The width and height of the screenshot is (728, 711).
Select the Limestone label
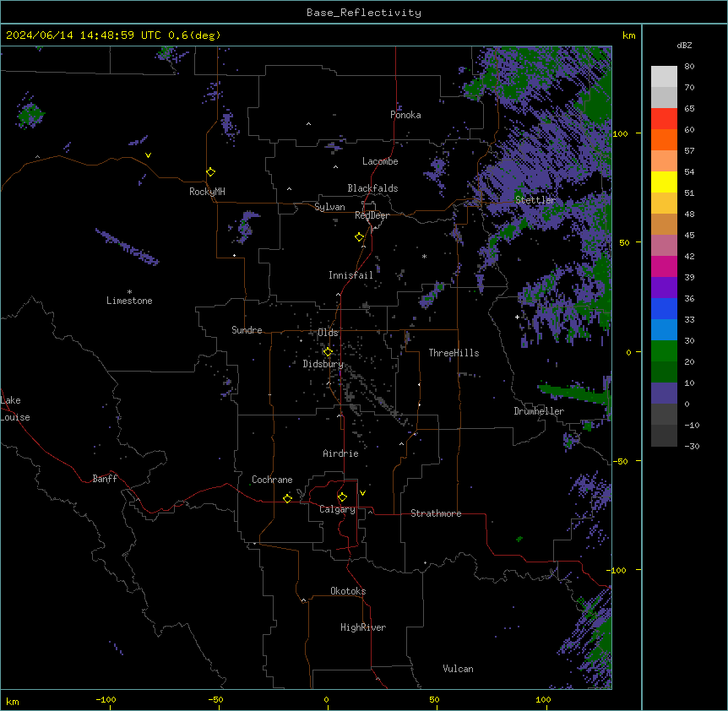click(129, 301)
